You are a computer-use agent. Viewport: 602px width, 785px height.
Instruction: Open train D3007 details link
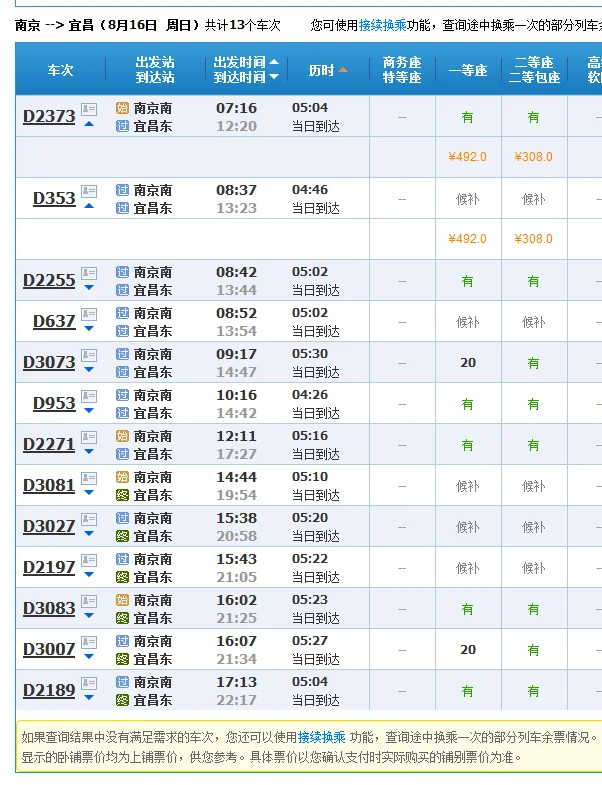point(49,650)
